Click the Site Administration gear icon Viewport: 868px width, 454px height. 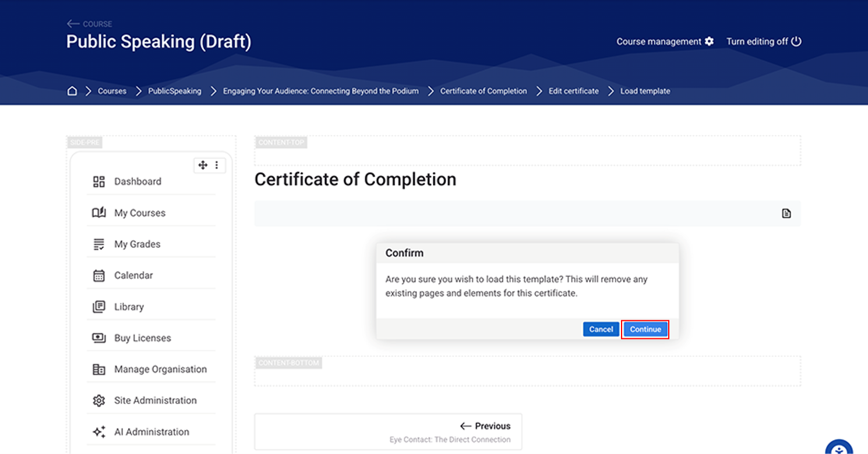click(x=99, y=400)
